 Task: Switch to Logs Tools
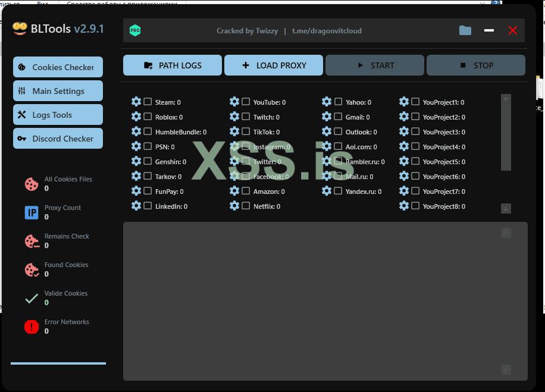coord(58,115)
